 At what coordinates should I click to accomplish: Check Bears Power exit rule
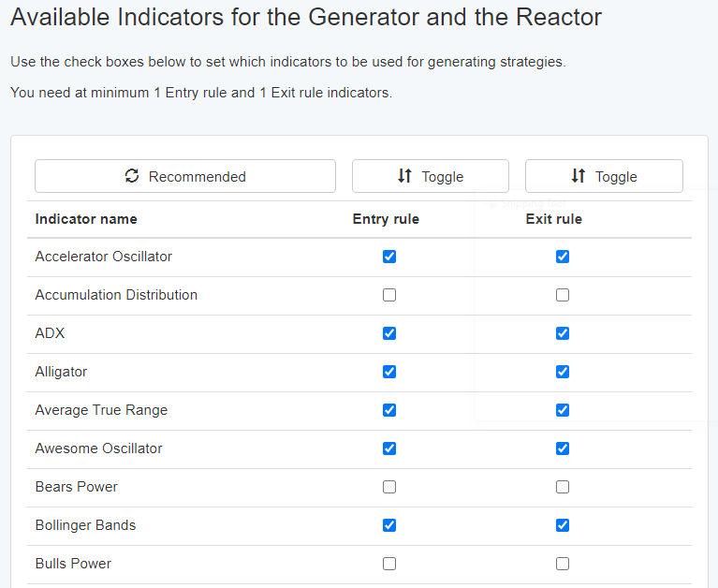click(563, 487)
